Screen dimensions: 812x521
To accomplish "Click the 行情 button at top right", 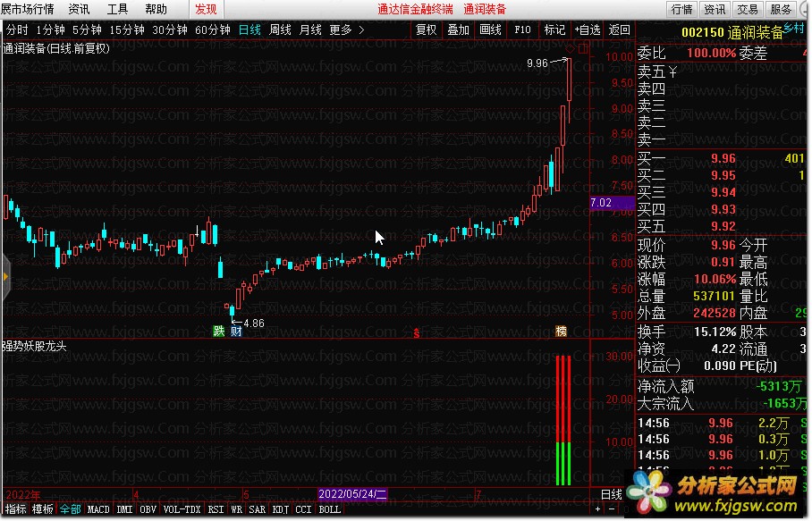I will [681, 9].
